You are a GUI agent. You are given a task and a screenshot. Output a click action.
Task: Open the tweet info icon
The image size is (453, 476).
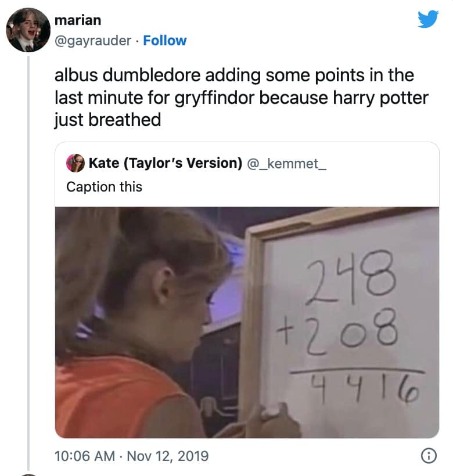(x=429, y=456)
